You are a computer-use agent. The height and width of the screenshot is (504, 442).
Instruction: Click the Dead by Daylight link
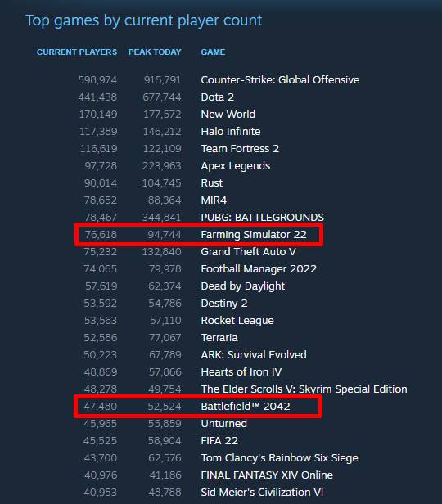click(243, 286)
